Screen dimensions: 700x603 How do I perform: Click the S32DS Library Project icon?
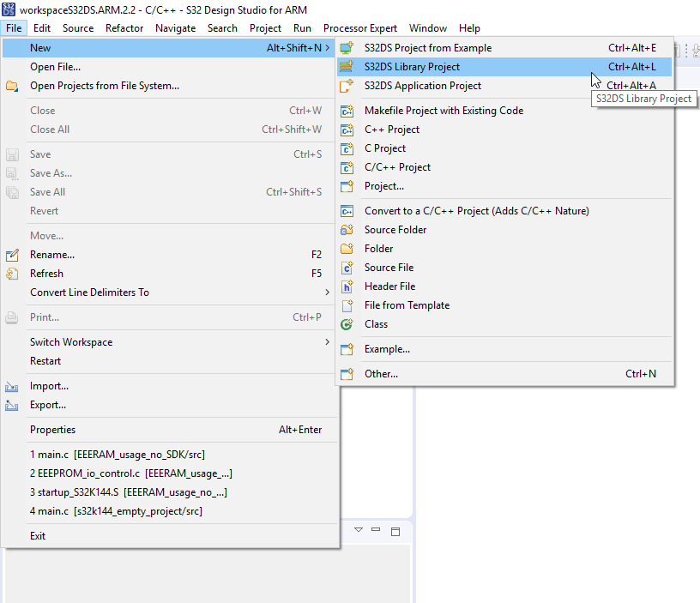coord(347,67)
